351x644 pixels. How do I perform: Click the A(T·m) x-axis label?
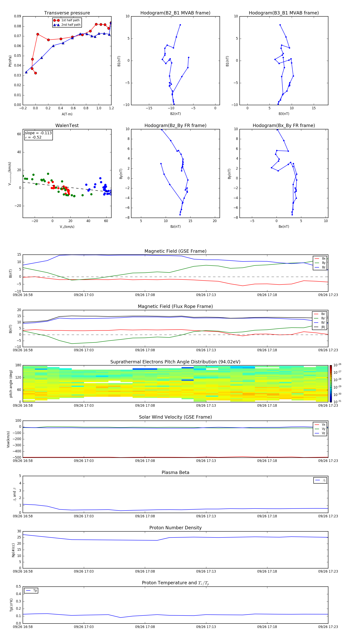(67, 114)
